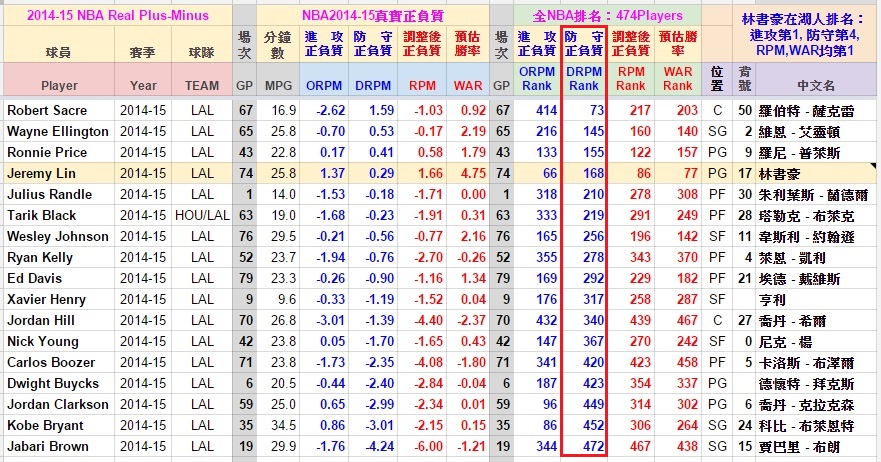881x462 pixels.
Task: Click Jeremy Lin's WAR value 4.75
Action: pos(468,173)
